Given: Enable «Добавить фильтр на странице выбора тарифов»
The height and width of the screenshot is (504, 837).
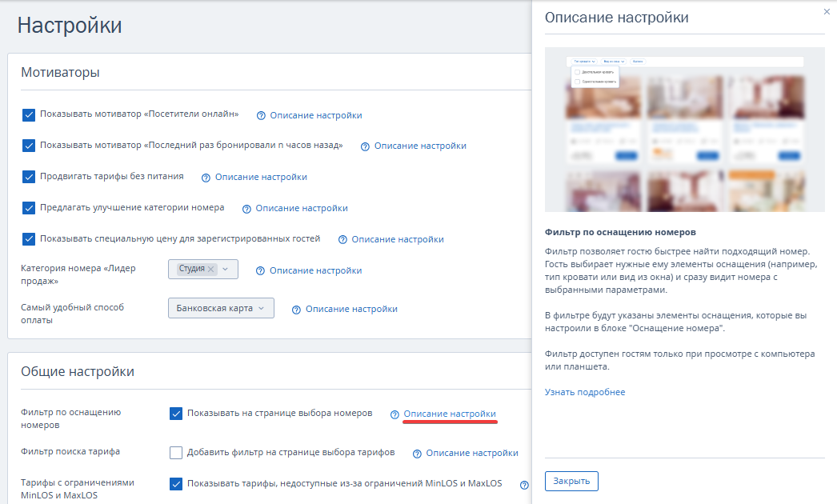Looking at the screenshot, I should pyautogui.click(x=176, y=453).
